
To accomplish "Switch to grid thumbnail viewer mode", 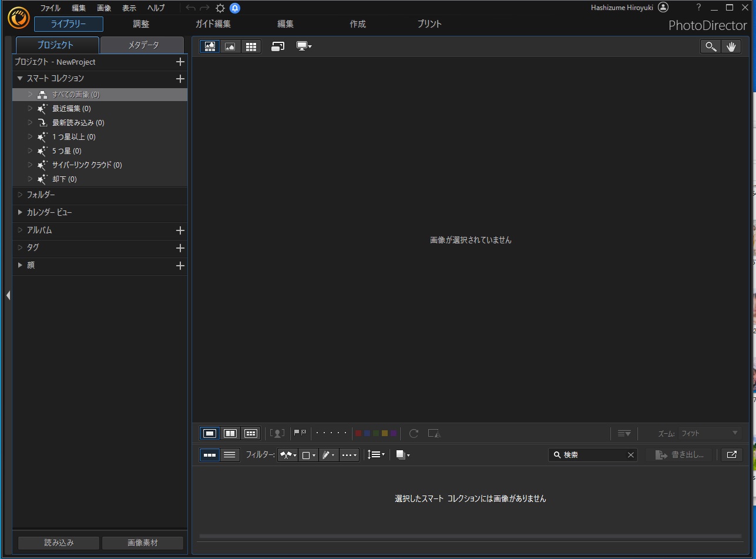I will tap(251, 46).
